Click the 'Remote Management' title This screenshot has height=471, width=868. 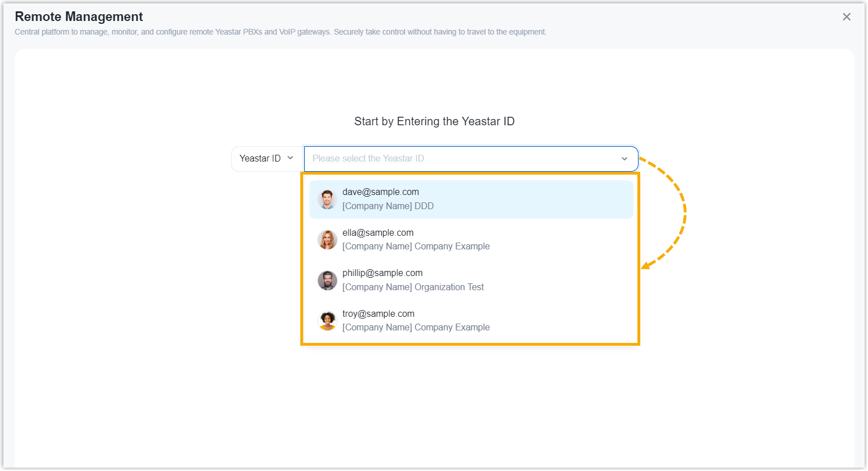point(79,17)
